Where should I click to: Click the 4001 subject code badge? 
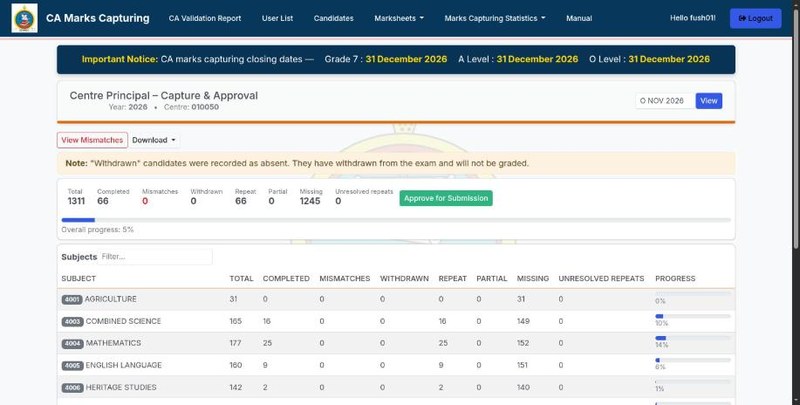tap(72, 299)
